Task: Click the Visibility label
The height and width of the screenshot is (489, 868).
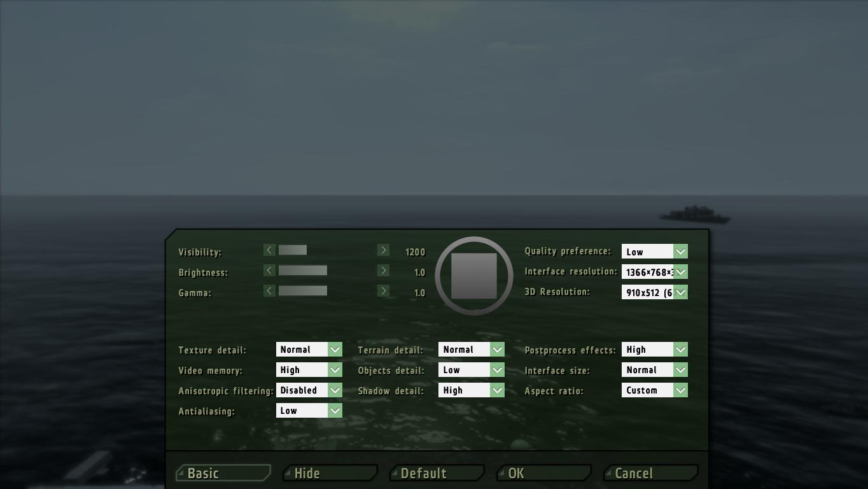Action: click(200, 252)
